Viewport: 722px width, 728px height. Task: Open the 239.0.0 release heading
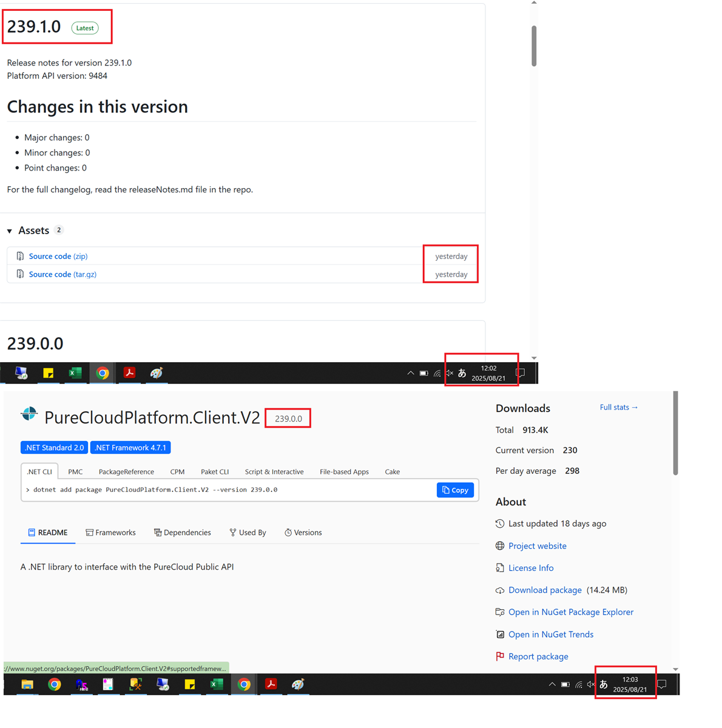(35, 343)
